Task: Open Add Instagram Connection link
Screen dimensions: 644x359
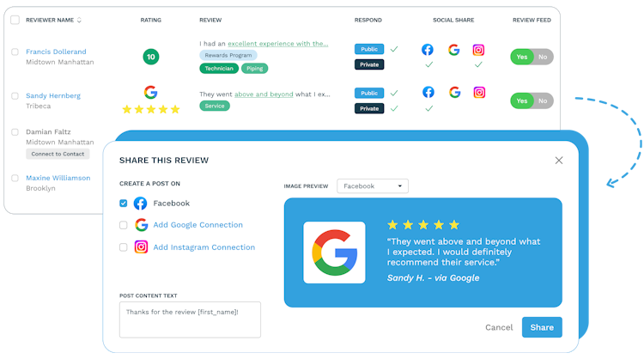Action: pyautogui.click(x=204, y=246)
